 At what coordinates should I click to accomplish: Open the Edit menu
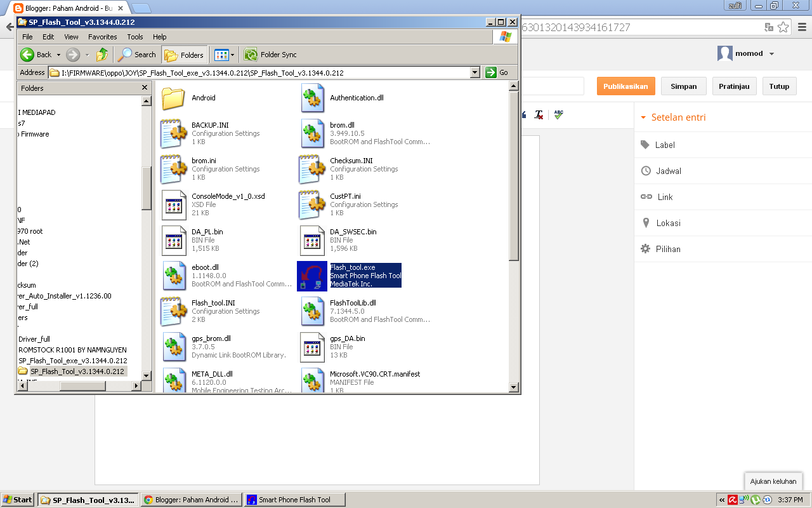(48, 37)
